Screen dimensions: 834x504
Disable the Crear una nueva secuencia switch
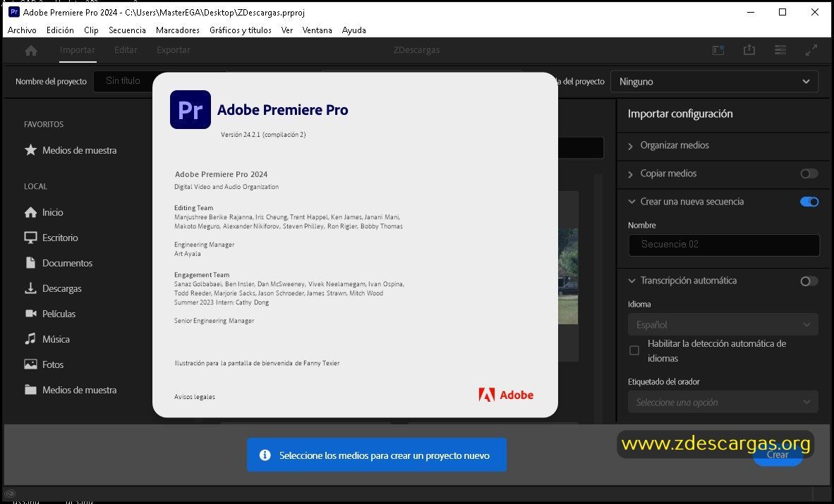pyautogui.click(x=809, y=202)
